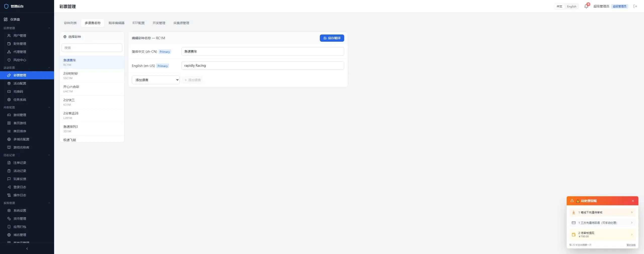Collapse the 活动彩票 sidebar section

pos(49,68)
